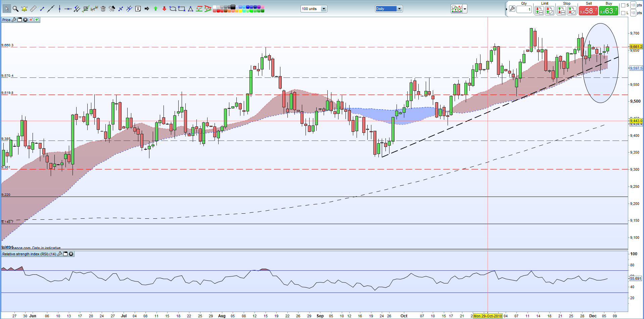Click the second Stop order button
This screenshot has height=319, width=644.
tap(572, 11)
